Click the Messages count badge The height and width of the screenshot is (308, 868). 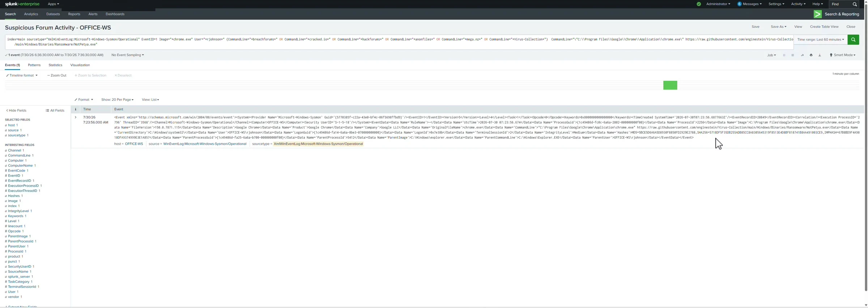(x=739, y=4)
